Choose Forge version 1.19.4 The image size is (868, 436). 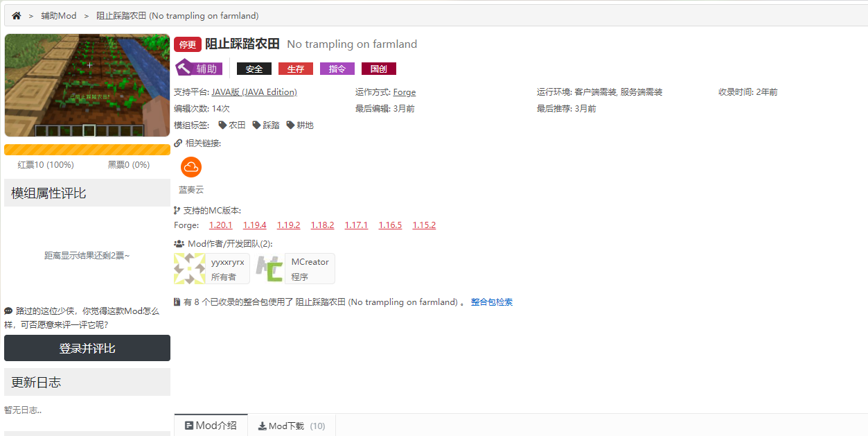pos(255,225)
